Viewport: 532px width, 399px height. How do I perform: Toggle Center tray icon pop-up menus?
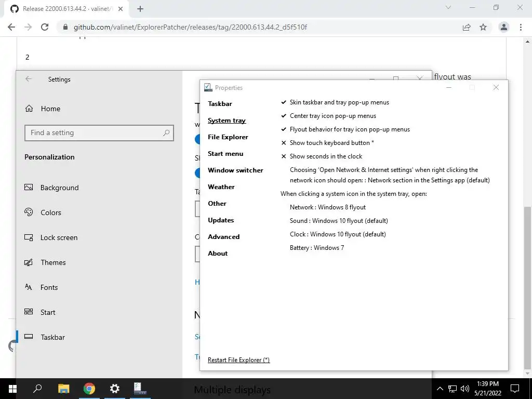[x=328, y=116]
